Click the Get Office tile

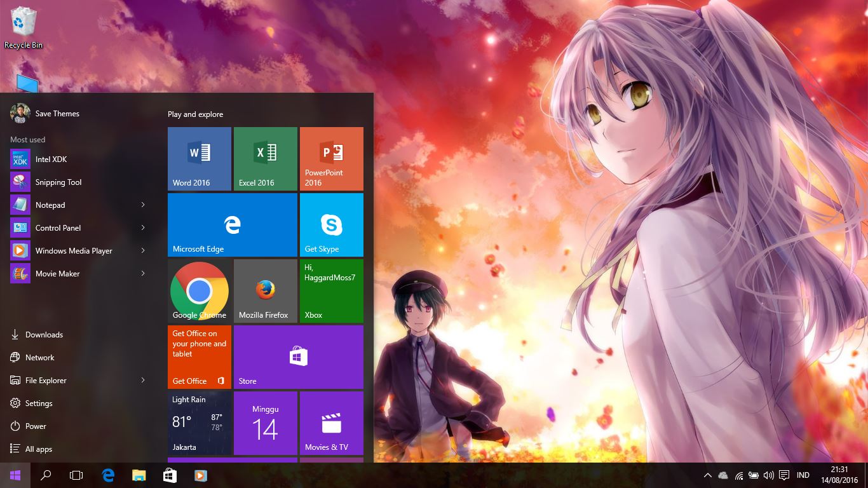tap(200, 357)
